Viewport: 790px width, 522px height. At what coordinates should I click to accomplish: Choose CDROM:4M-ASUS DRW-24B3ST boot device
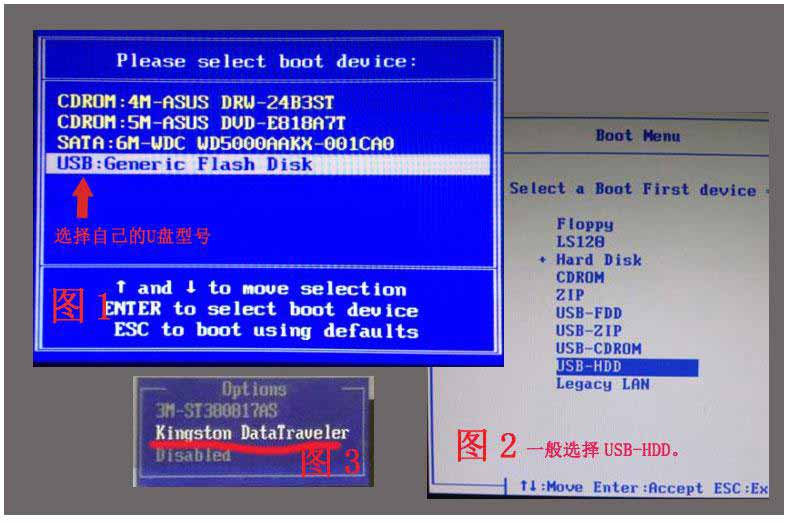pos(195,102)
